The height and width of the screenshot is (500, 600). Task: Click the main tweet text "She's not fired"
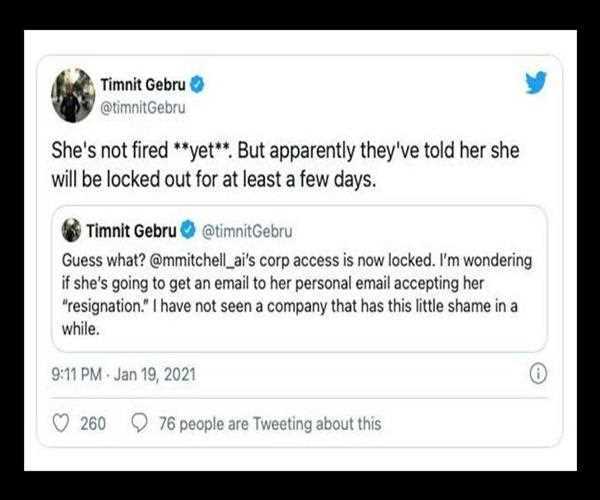(x=110, y=154)
